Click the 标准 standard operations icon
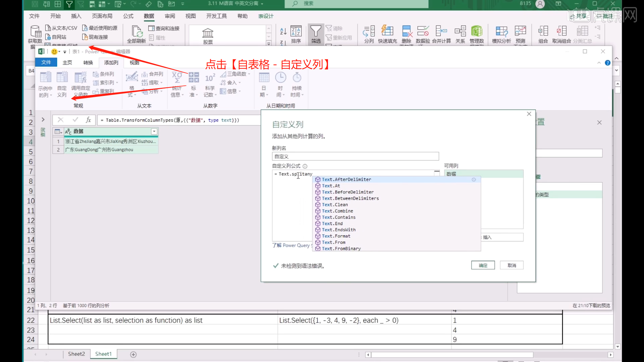 194,78
